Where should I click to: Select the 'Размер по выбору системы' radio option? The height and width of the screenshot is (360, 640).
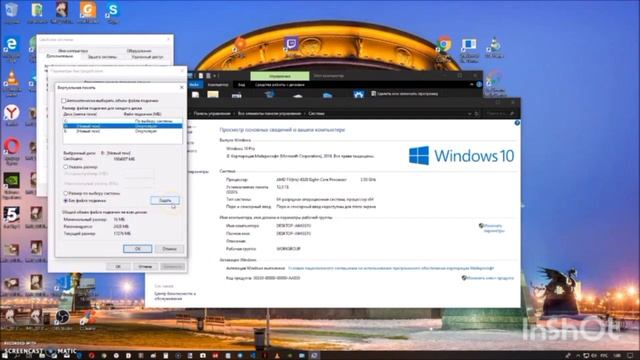[x=65, y=193]
